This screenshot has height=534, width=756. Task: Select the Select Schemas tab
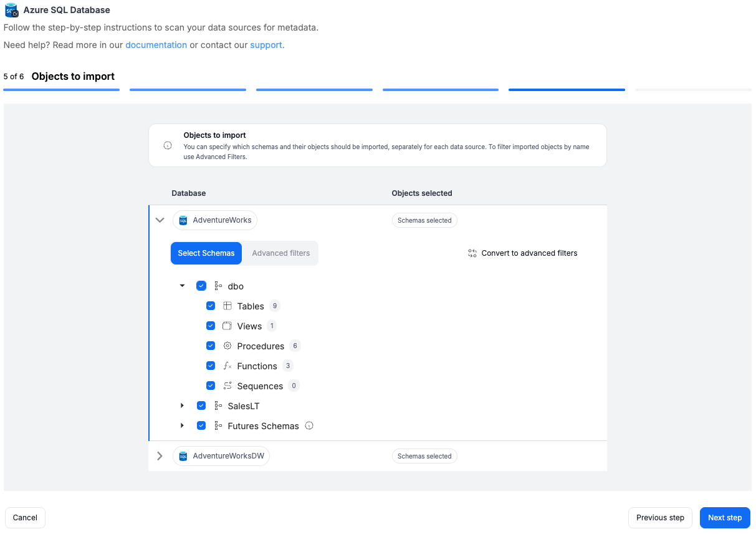point(206,253)
